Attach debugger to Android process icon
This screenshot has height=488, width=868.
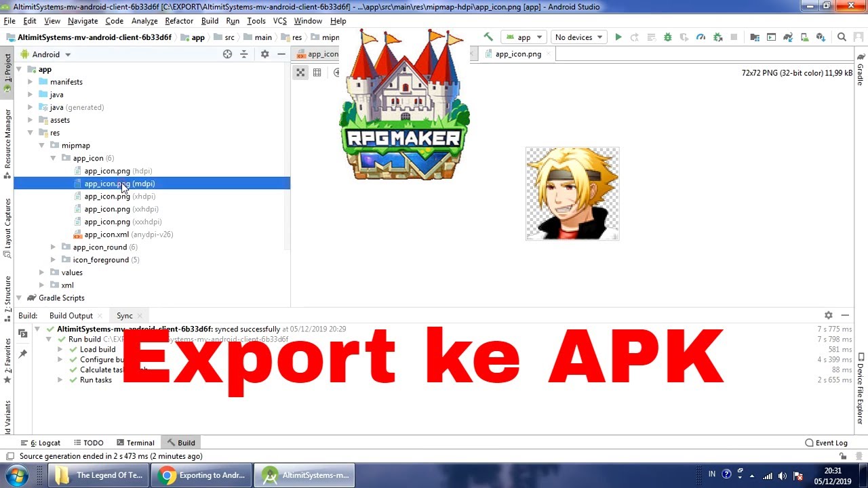coord(717,37)
